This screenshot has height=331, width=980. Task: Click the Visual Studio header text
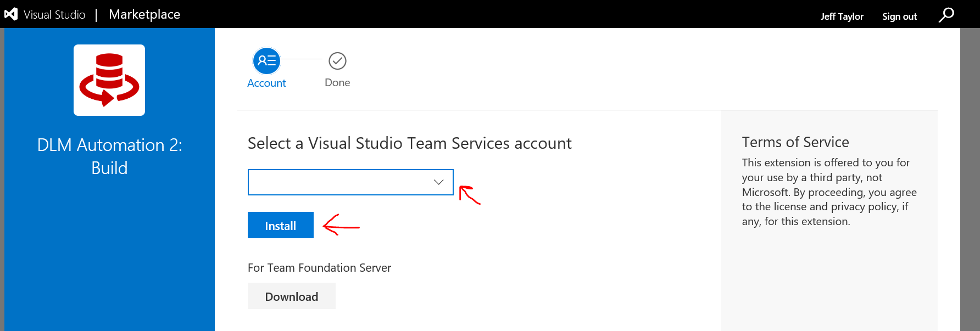point(54,15)
